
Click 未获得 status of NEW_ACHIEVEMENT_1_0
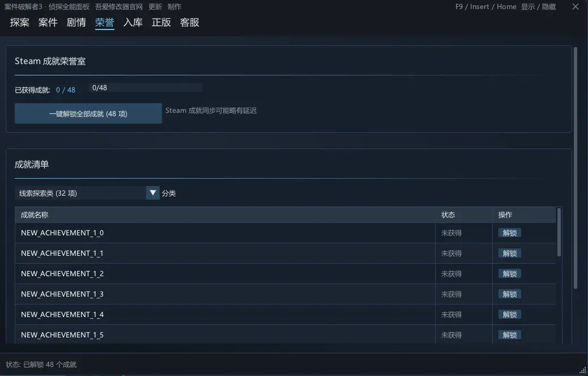451,233
